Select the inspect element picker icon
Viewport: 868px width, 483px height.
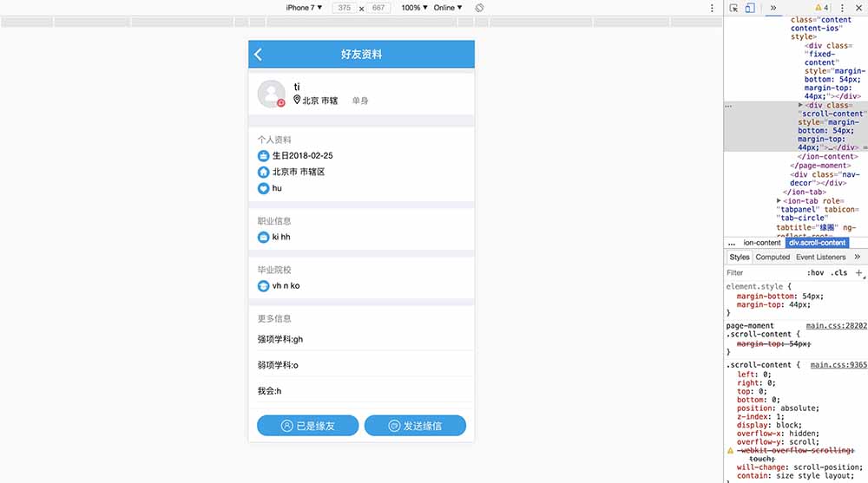click(734, 8)
